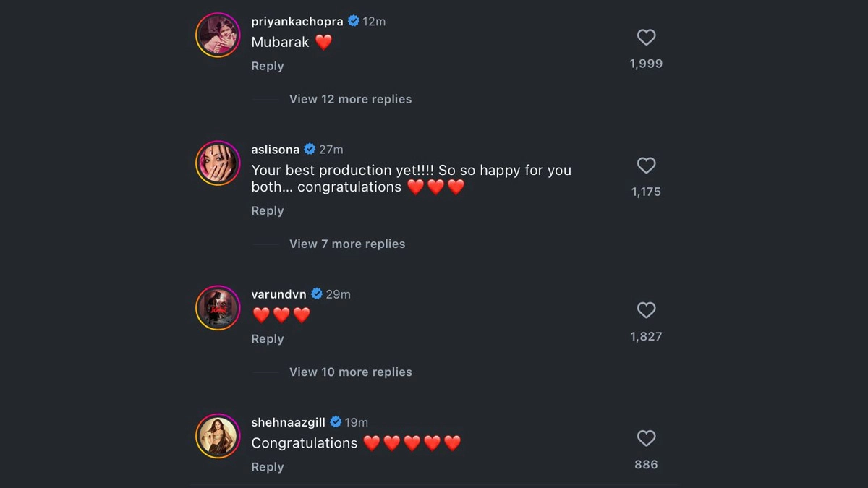View varundvn's avatar story
868x488 pixels.
click(217, 307)
